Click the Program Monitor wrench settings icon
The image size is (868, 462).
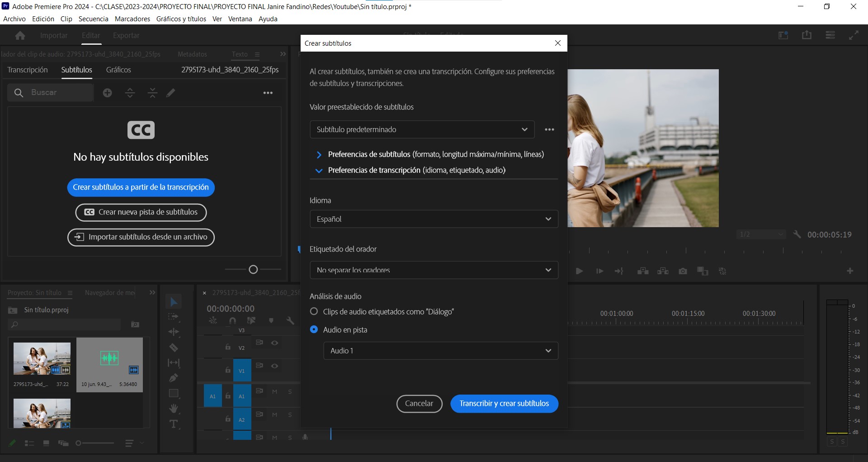[x=797, y=234]
